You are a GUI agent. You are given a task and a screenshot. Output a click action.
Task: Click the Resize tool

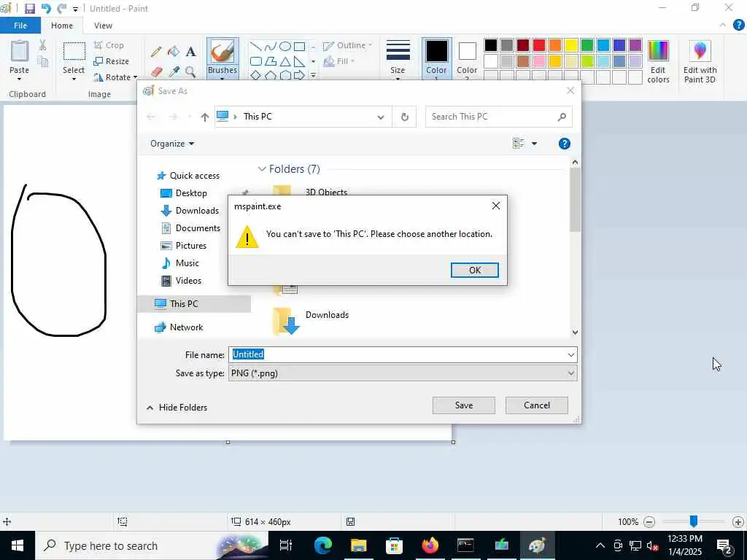coord(112,61)
